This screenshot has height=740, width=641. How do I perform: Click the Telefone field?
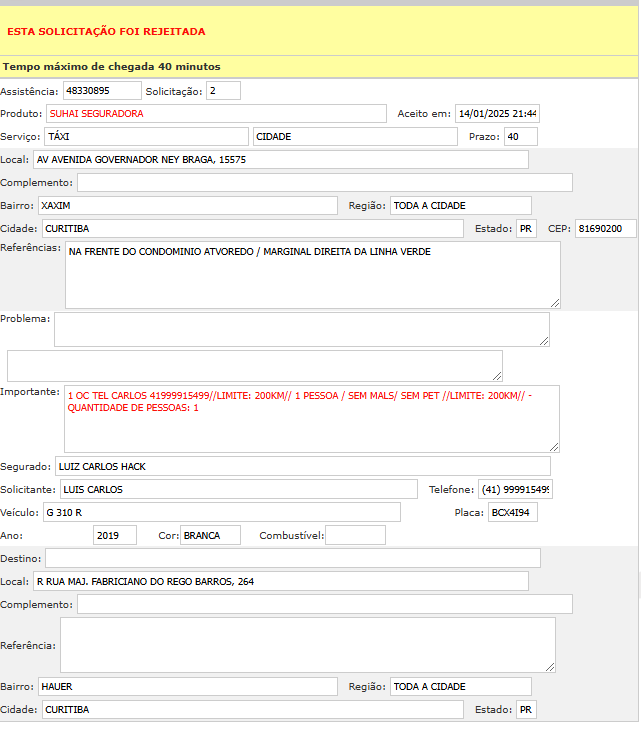coord(515,490)
